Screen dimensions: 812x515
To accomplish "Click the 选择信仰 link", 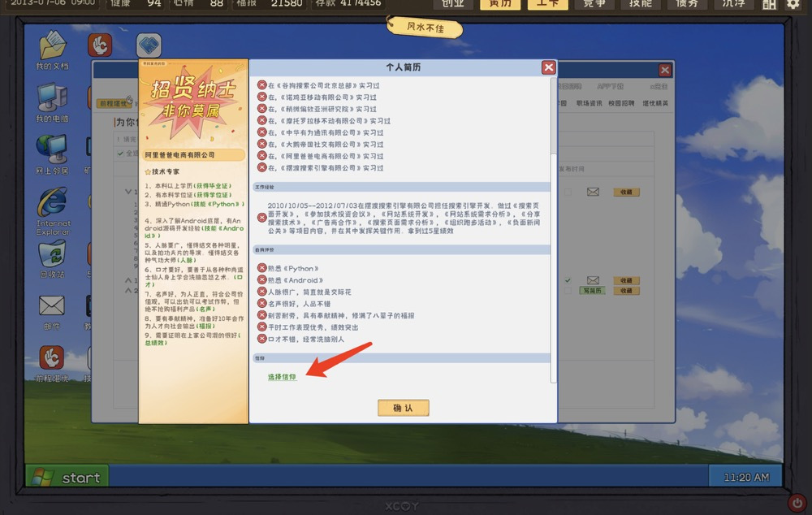I will [x=282, y=377].
